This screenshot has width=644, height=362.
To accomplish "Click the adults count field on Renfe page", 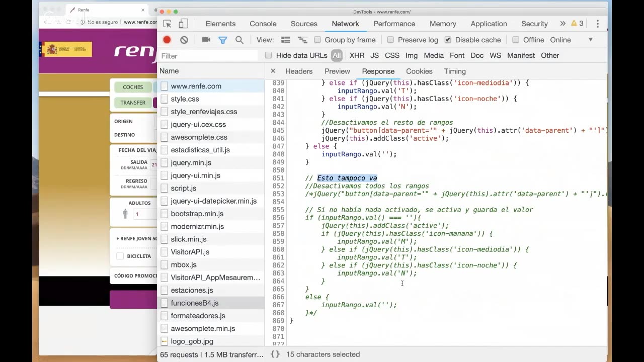I will coord(145,214).
